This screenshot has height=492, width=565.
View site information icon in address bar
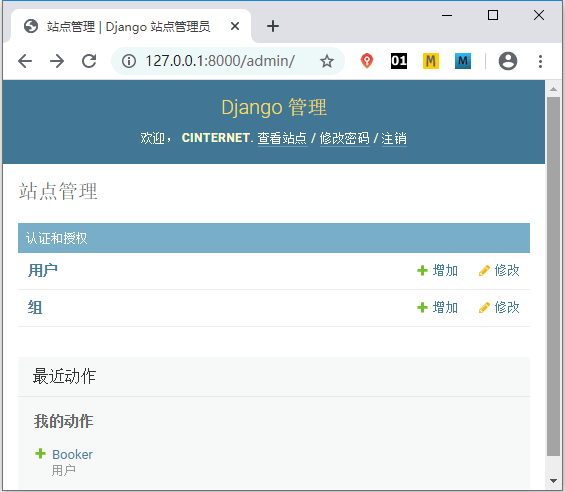[x=129, y=61]
